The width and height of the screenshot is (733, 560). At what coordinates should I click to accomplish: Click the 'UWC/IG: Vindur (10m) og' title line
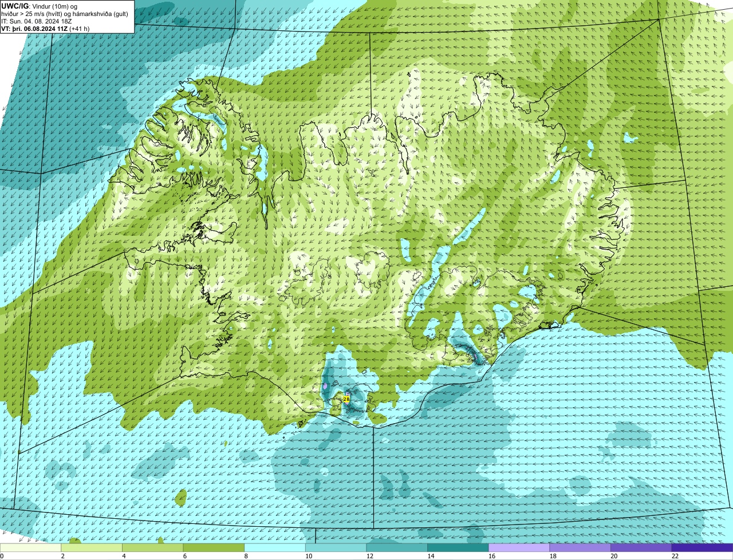[x=40, y=6]
